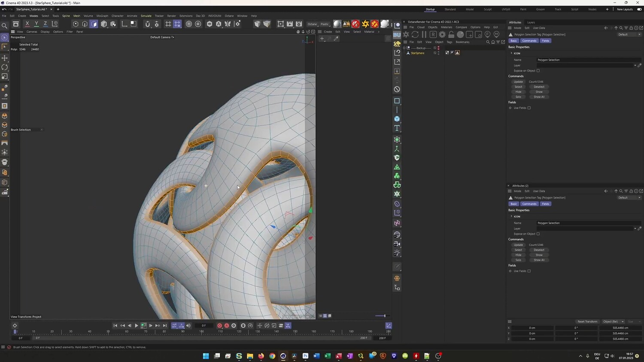Toggle StarSphere visibility dots
The height and width of the screenshot is (362, 644).
click(x=438, y=53)
